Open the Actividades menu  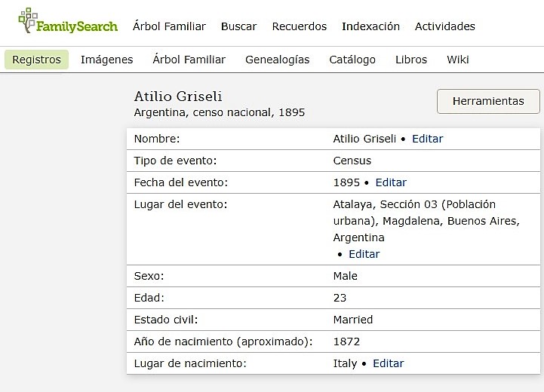tap(444, 26)
